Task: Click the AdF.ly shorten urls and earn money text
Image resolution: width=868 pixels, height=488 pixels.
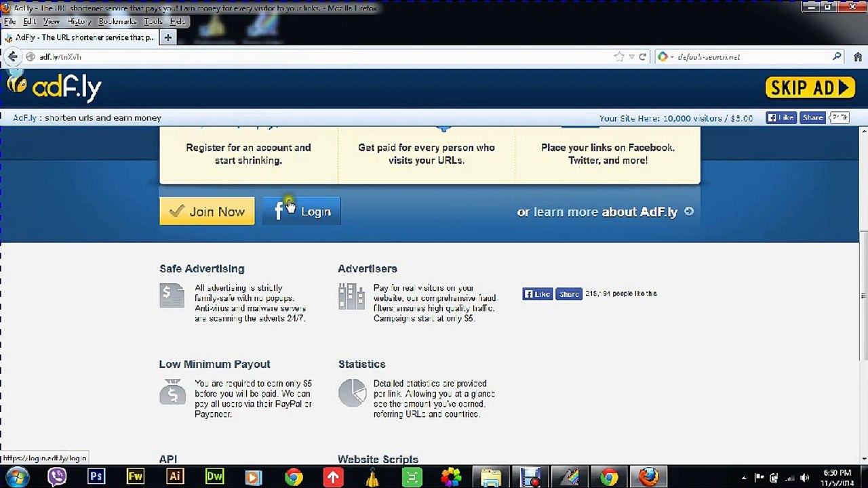Action: point(87,118)
